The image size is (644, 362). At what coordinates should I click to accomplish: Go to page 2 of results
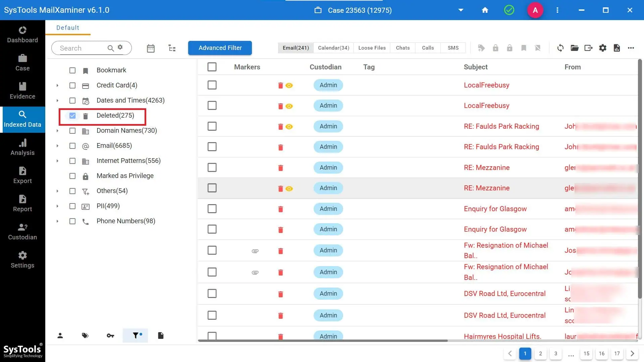tap(540, 353)
